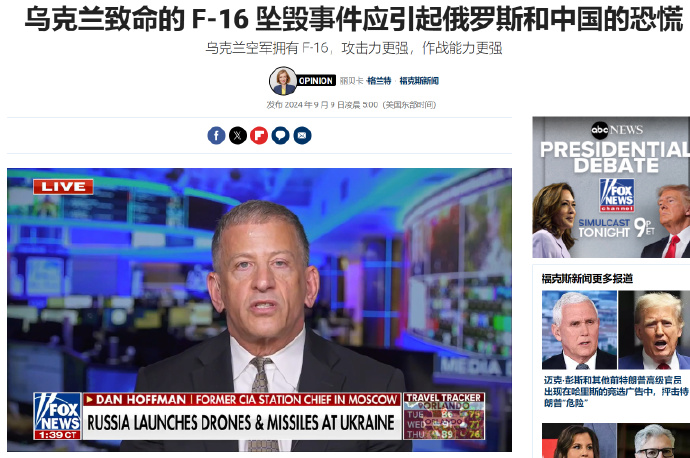Share article via Flipboard icon
690x458 pixels.
click(259, 136)
